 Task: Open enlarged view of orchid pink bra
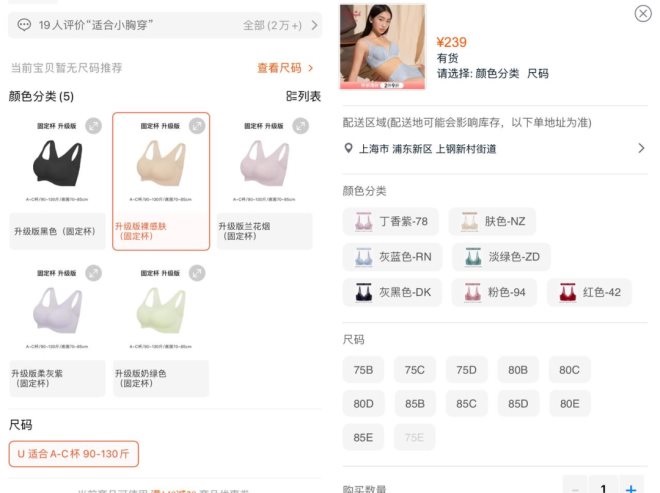(301, 126)
